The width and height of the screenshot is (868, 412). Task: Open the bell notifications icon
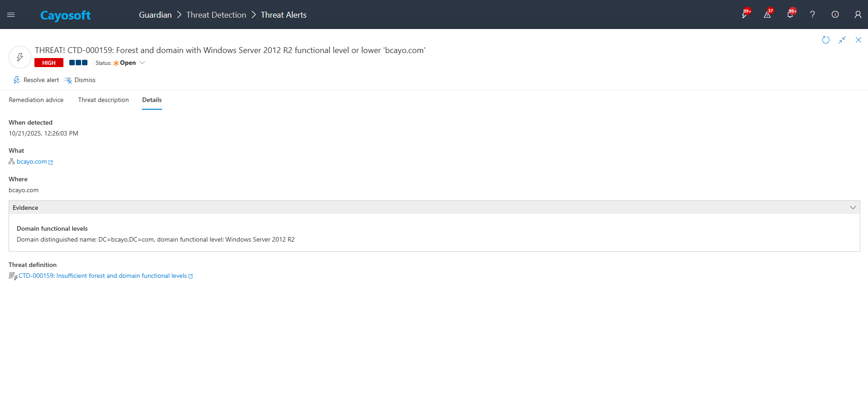790,15
